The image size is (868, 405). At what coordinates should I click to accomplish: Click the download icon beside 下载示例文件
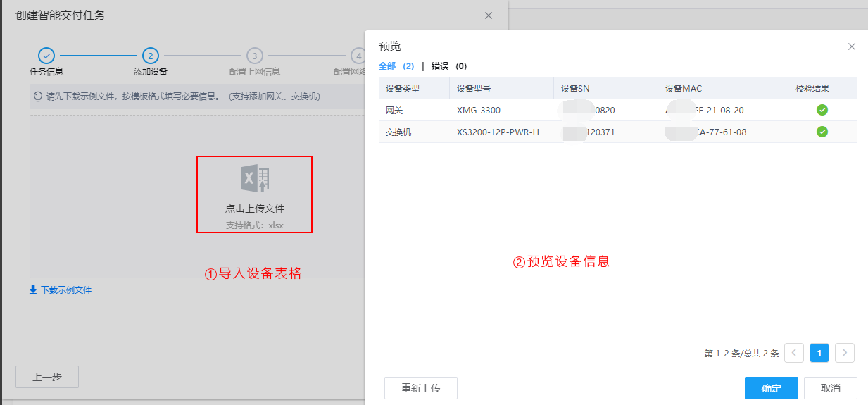33,289
